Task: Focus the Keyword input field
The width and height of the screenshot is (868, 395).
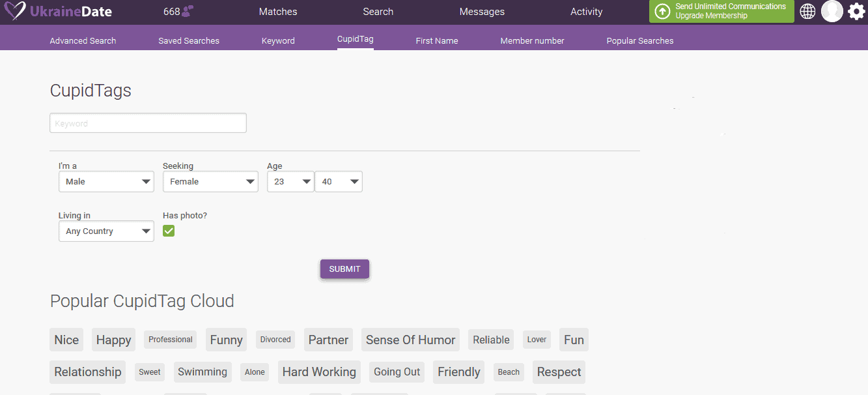Action: [148, 123]
